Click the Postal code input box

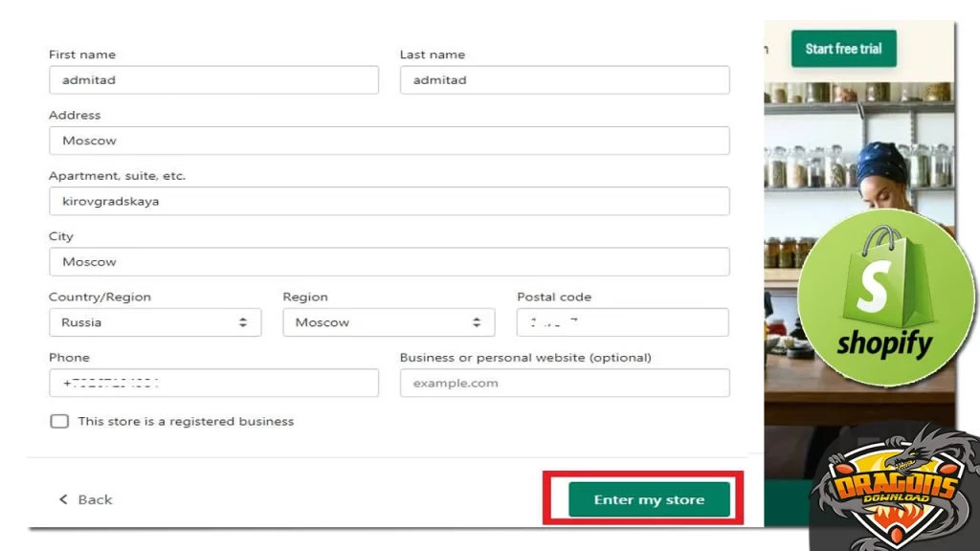[x=622, y=322]
